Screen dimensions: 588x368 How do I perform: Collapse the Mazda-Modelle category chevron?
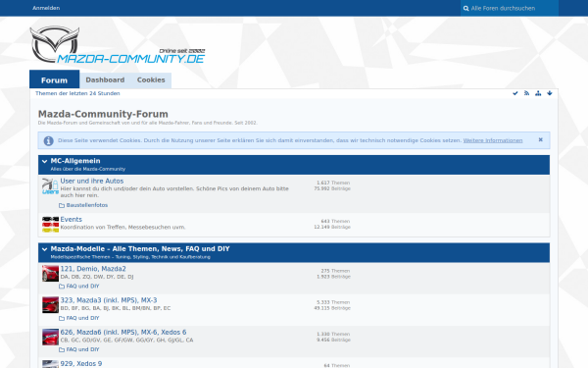tap(45, 249)
